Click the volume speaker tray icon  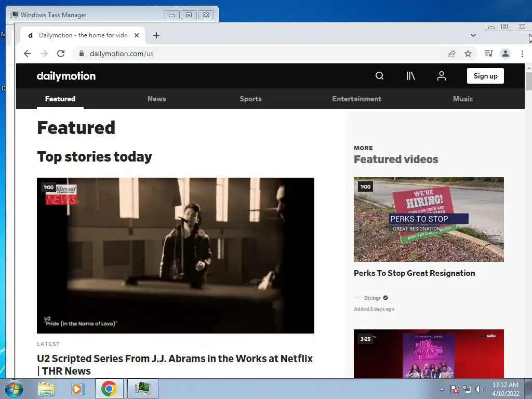coord(480,389)
